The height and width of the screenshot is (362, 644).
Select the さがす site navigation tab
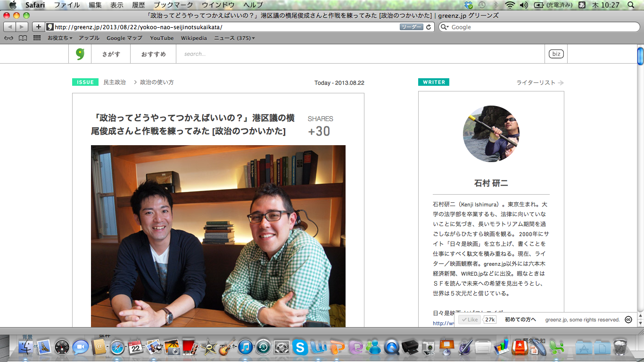point(111,54)
